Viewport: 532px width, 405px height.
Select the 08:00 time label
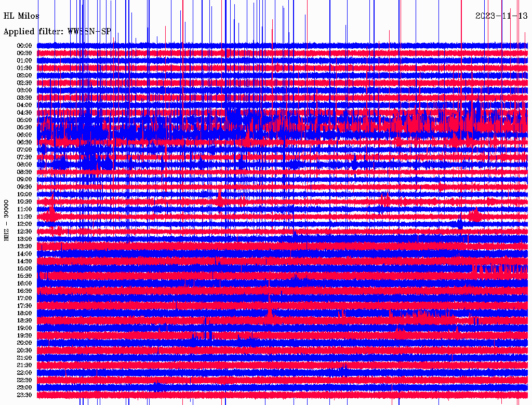(x=24, y=165)
